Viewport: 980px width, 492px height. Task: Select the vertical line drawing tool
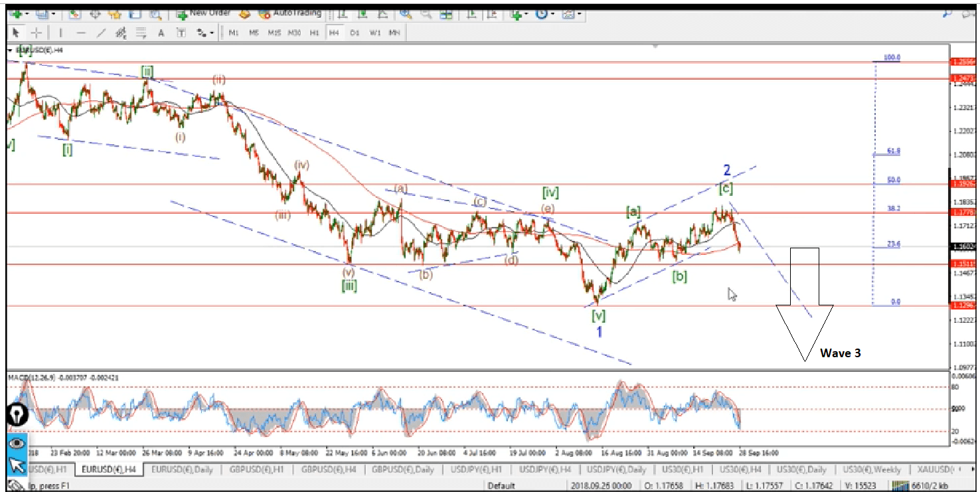pyautogui.click(x=61, y=33)
